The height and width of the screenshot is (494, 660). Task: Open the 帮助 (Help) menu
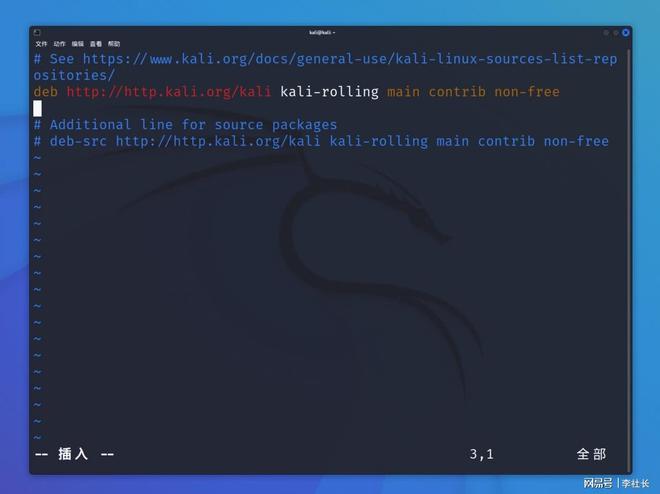click(114, 44)
